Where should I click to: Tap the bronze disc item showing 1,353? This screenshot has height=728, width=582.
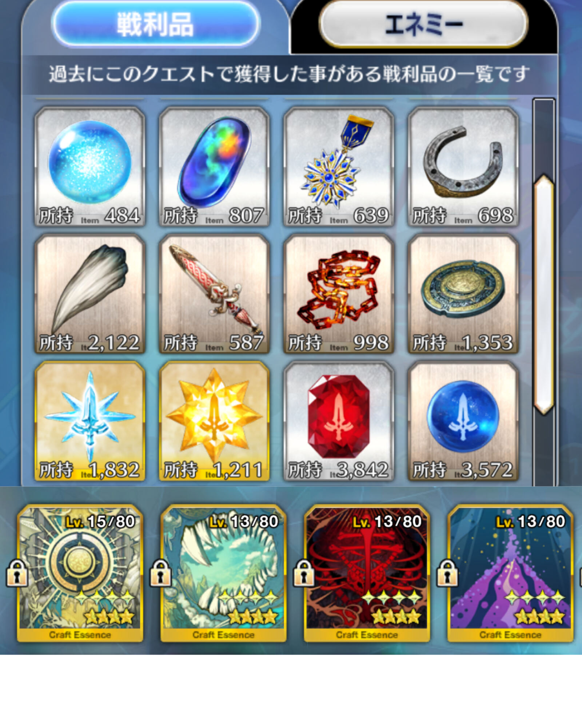click(x=463, y=294)
